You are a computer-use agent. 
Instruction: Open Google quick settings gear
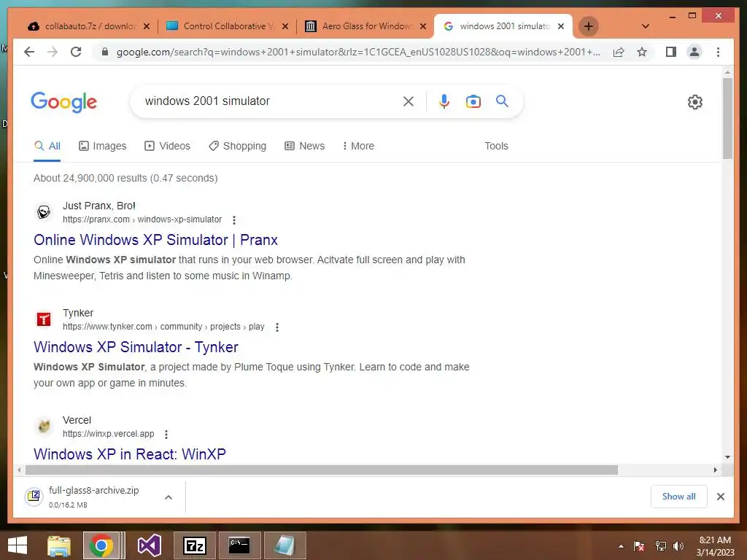(x=695, y=102)
